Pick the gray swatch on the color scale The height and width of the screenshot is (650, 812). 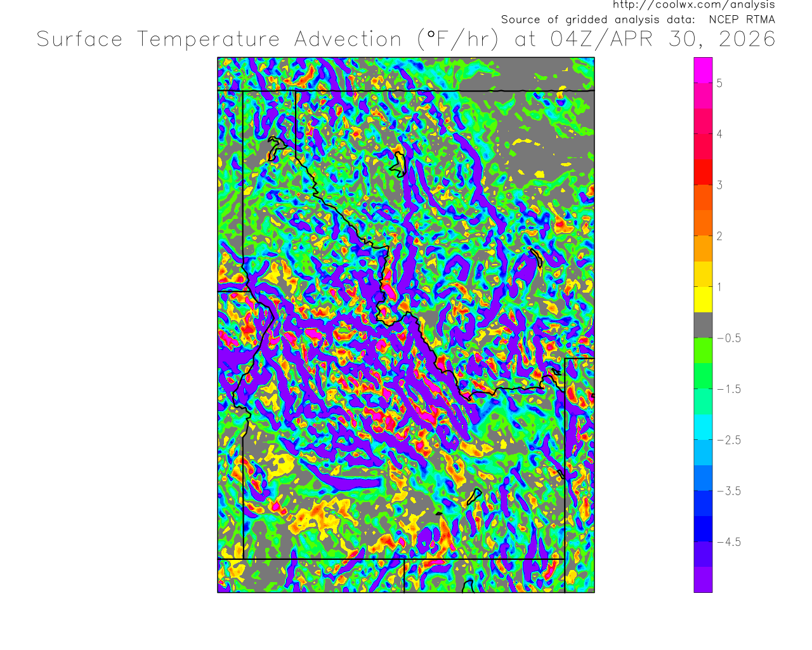(703, 325)
